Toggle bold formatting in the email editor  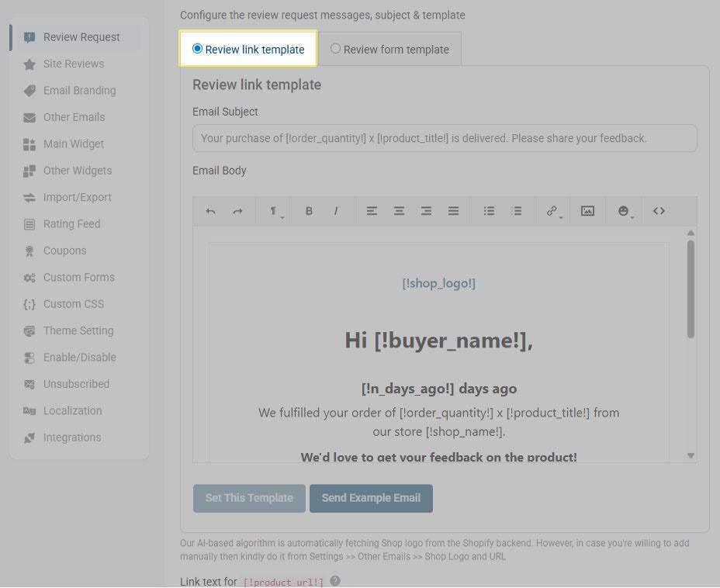(x=309, y=210)
